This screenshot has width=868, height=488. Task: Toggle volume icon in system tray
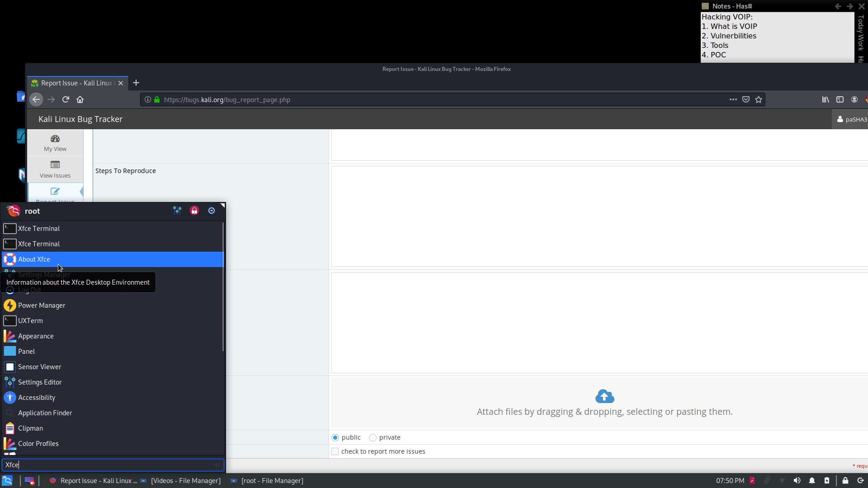797,480
